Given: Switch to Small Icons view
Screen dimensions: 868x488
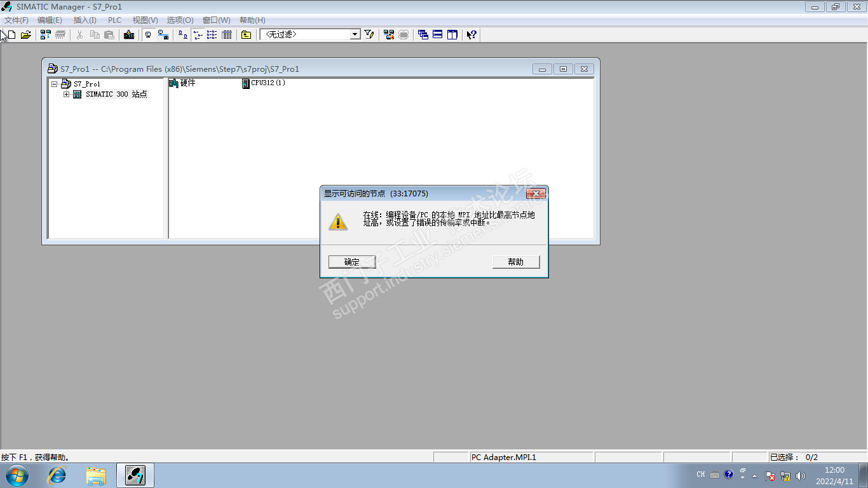Looking at the screenshot, I should pos(197,34).
